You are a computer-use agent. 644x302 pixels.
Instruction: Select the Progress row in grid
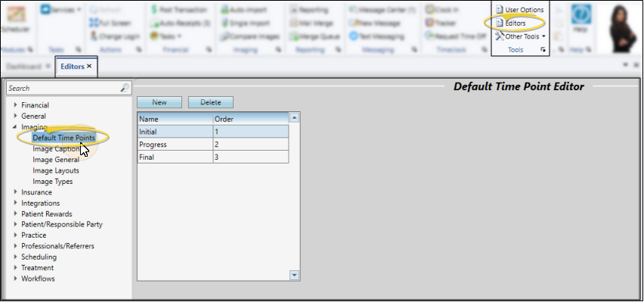click(x=212, y=145)
